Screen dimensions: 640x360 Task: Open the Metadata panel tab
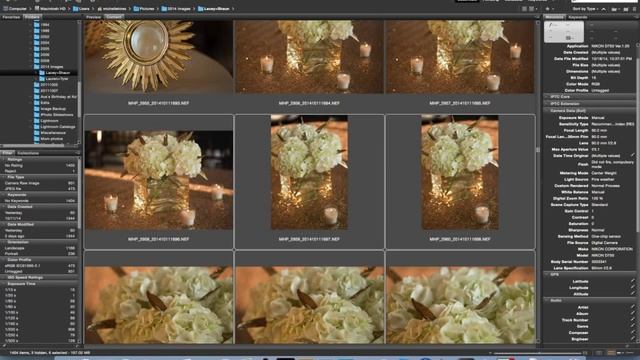(554, 17)
